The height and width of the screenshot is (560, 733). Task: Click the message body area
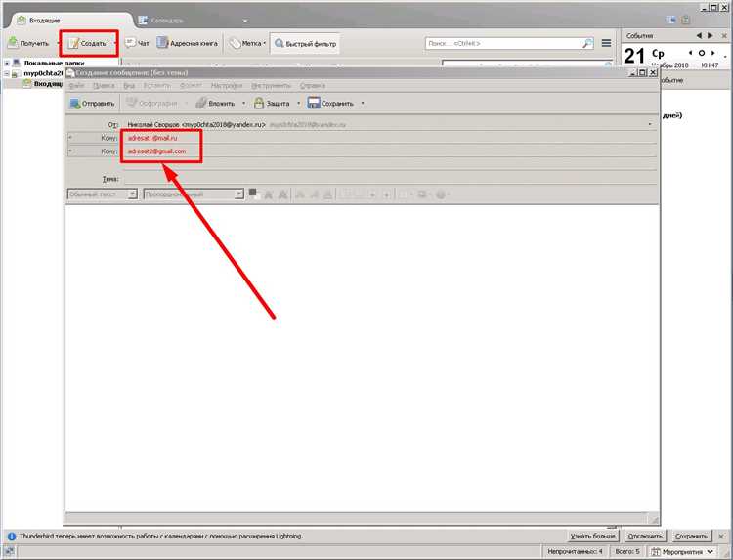363,358
